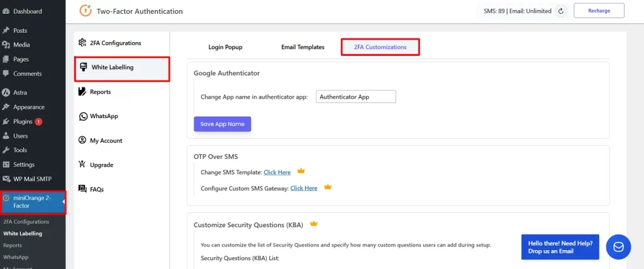Click the Upgrade cart icon
This screenshot has width=644, height=269.
coord(82,165)
